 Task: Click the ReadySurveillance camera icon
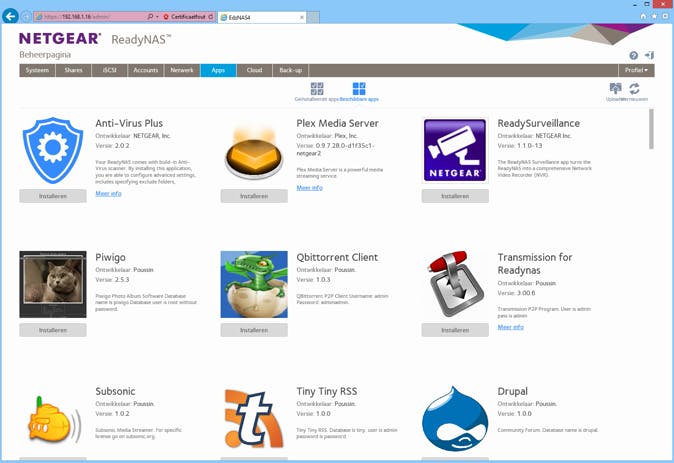[x=455, y=150]
